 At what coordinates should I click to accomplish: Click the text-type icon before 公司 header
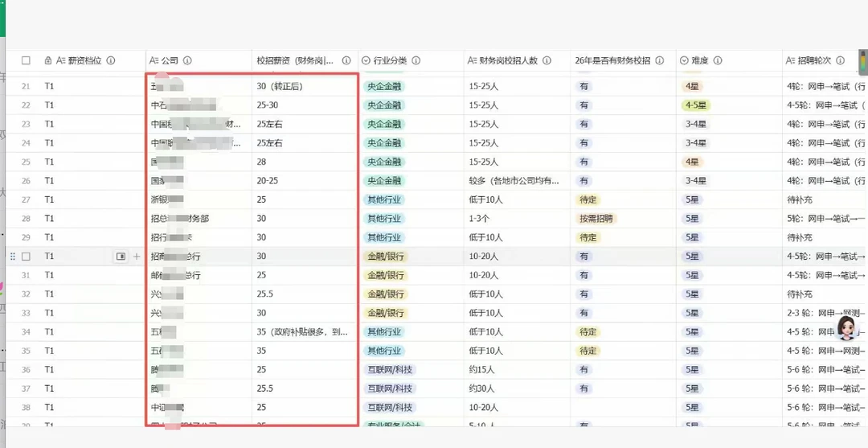(x=154, y=60)
